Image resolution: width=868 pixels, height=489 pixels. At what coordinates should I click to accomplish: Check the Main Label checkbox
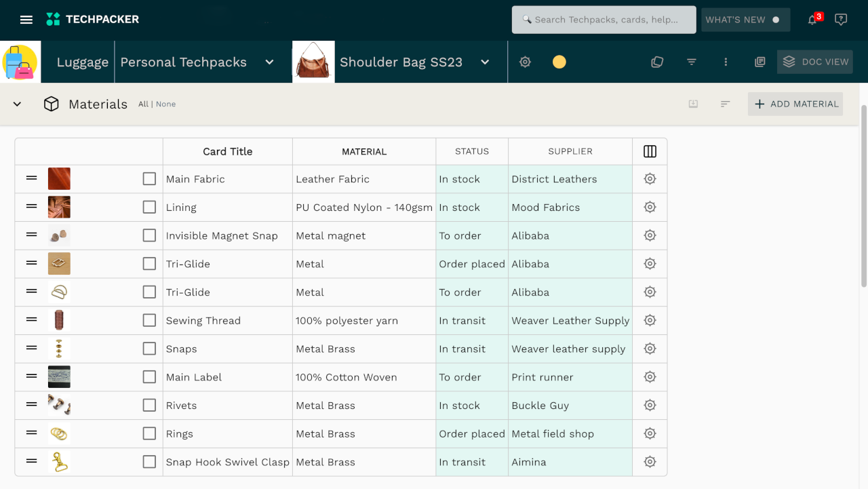point(149,377)
